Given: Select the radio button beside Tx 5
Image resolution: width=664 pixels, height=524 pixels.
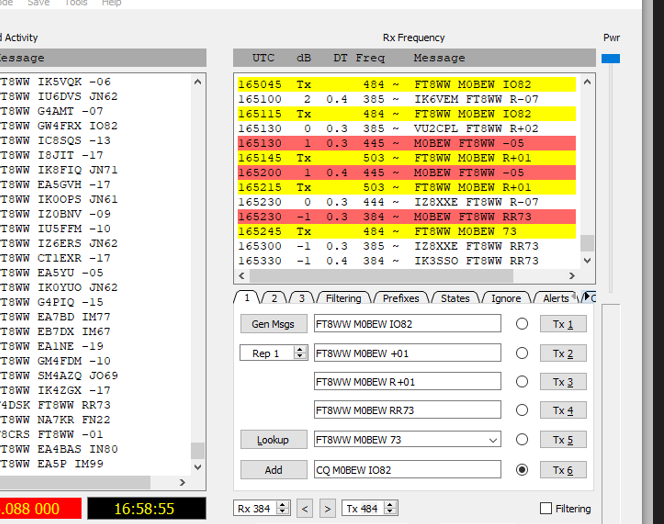Looking at the screenshot, I should (x=522, y=439).
